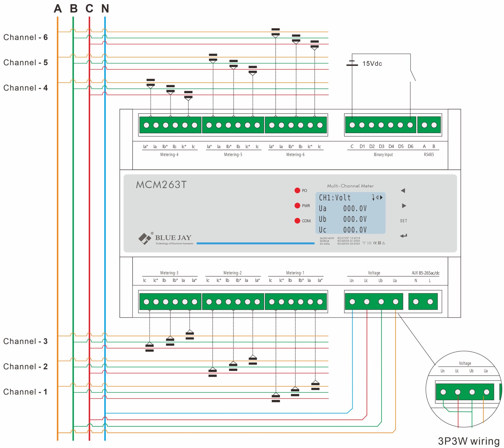Click the 15Vdc battery symbol
Screen dimensions: 504x448
click(352, 63)
